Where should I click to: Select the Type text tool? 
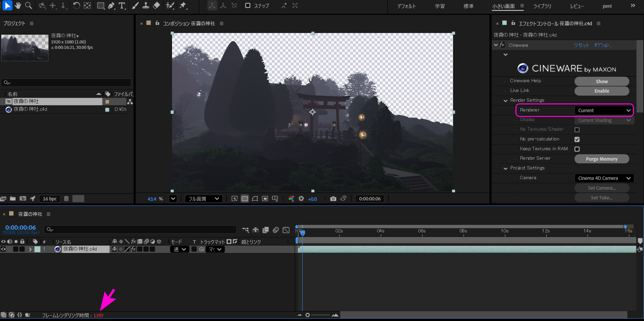(122, 5)
